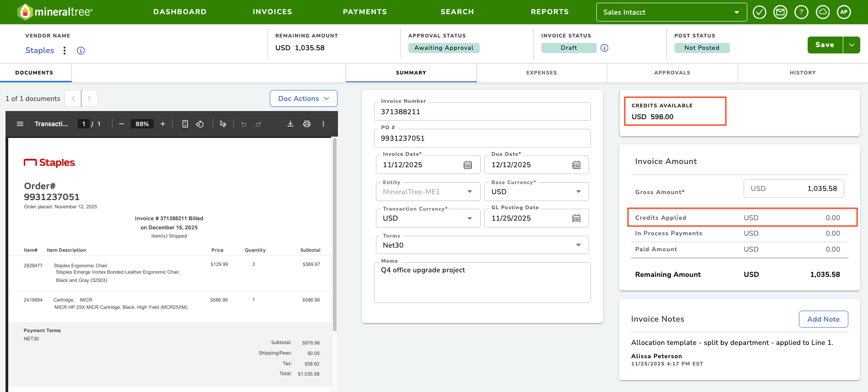Select the draw annotation tool in PDF toolbar
This screenshot has height=392, width=868.
223,124
